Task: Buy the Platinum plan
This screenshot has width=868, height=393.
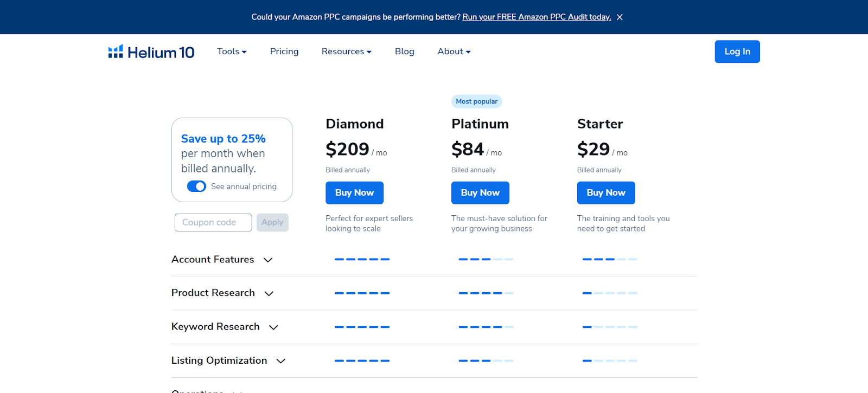Action: (480, 193)
